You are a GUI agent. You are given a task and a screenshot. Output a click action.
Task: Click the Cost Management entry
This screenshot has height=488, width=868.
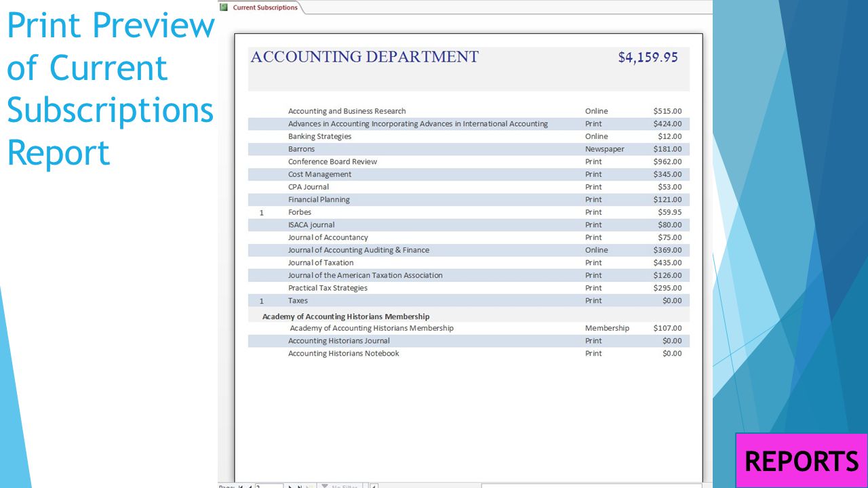tap(319, 174)
